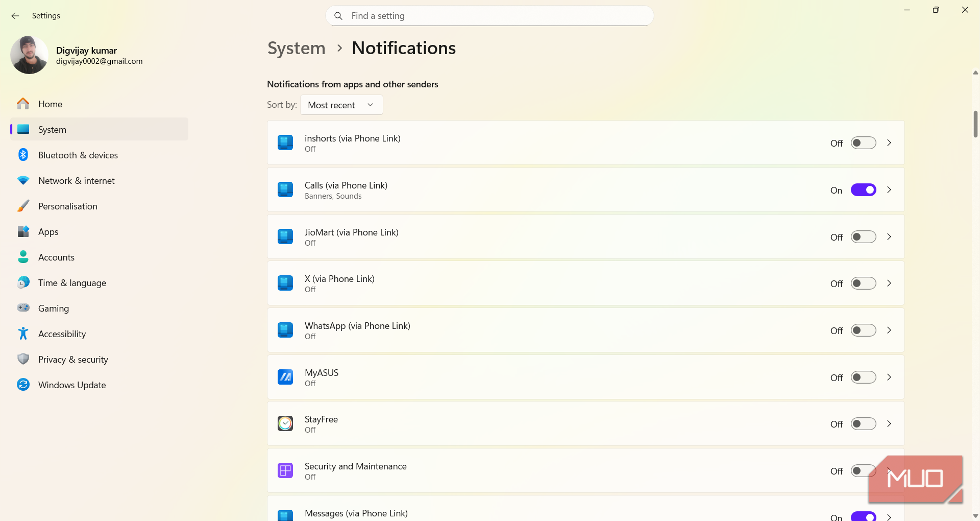Viewport: 980px width, 521px height.
Task: Click the vertical scrollbar thumb
Action: tap(975, 124)
